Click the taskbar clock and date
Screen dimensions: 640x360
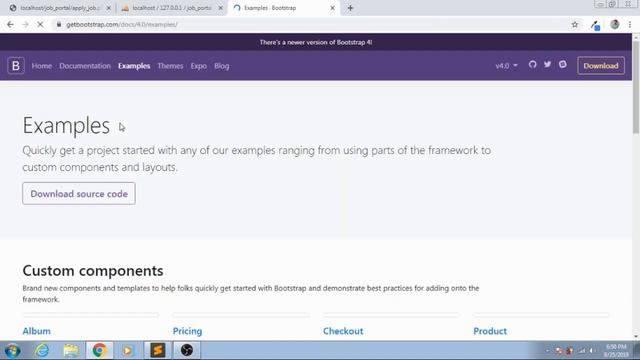616,351
